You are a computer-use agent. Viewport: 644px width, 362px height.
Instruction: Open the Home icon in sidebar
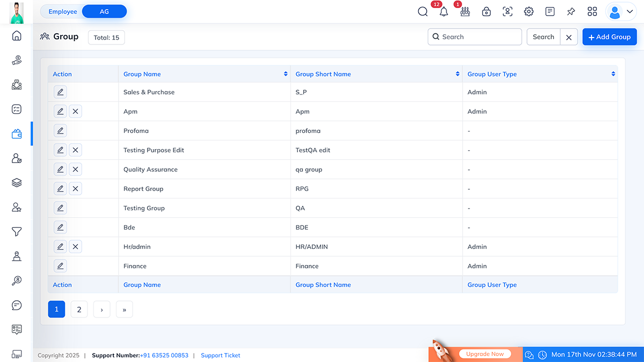click(x=17, y=36)
